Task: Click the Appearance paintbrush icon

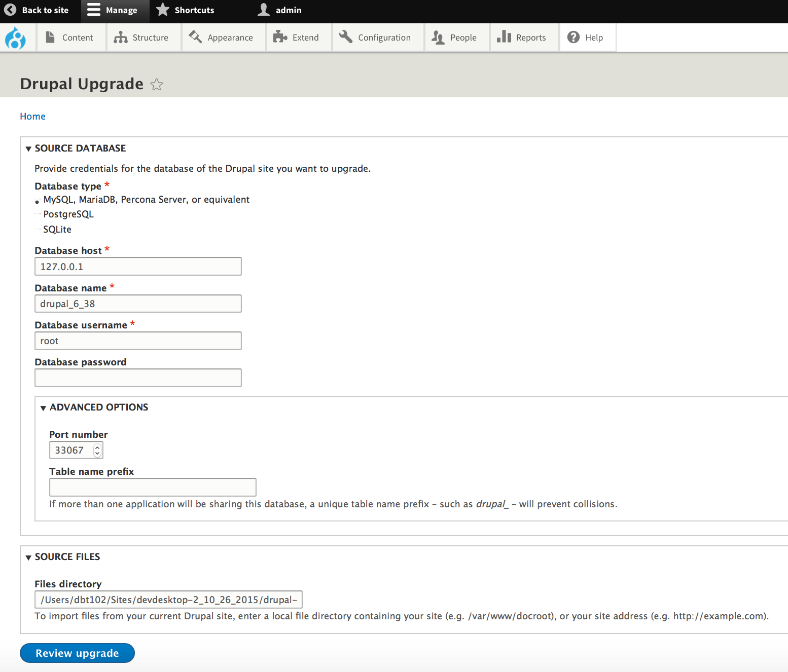Action: pos(195,36)
